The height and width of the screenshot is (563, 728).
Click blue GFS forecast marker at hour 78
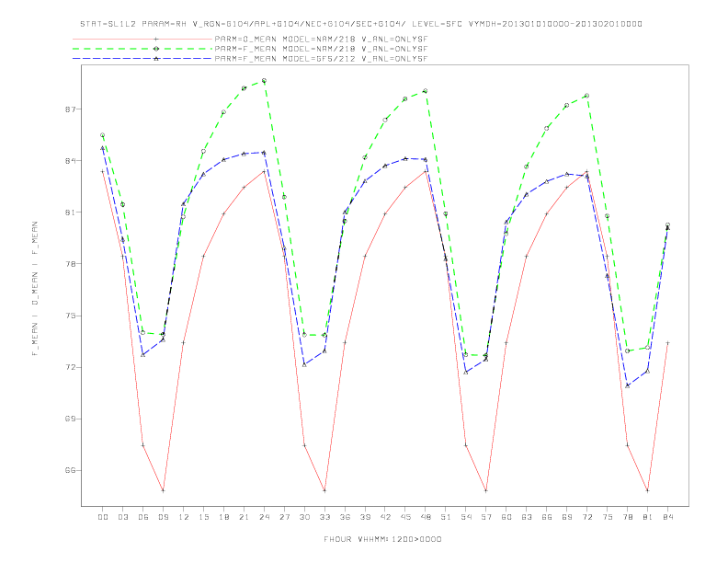(x=627, y=385)
